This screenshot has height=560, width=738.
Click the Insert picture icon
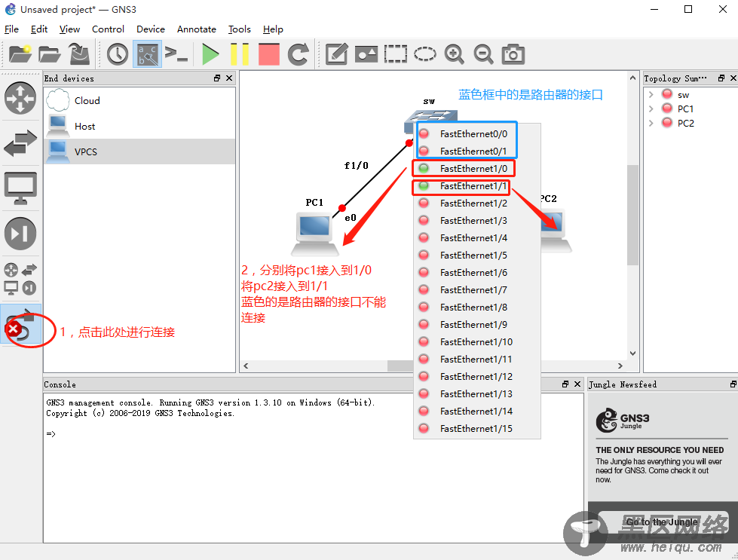pyautogui.click(x=366, y=54)
